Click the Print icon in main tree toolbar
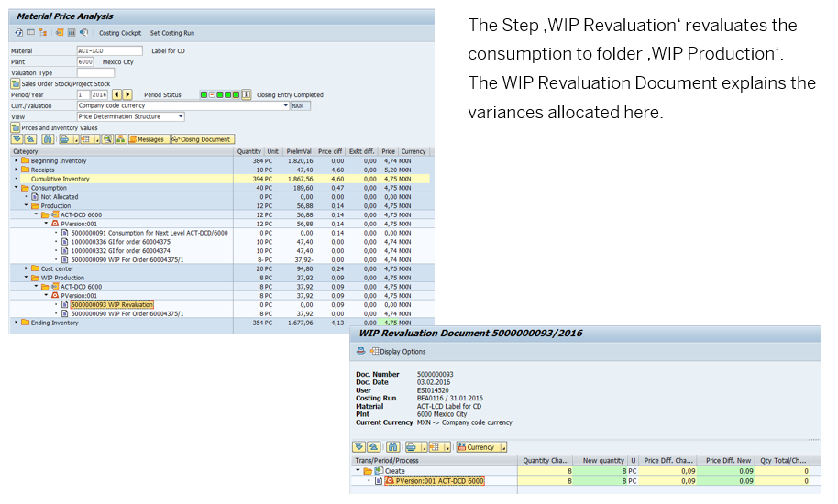Screen dimensions: 838x504 tap(65, 139)
